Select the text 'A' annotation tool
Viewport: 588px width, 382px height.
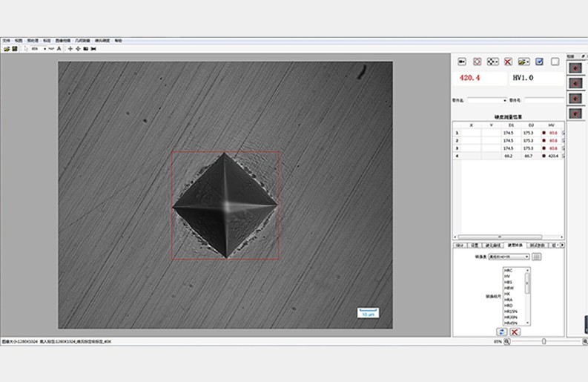pos(59,49)
